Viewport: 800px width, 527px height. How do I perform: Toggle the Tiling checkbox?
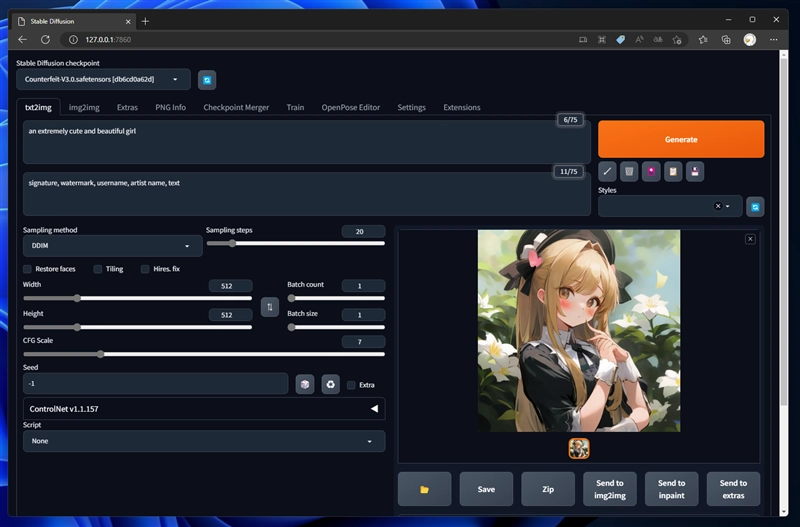pyautogui.click(x=98, y=269)
